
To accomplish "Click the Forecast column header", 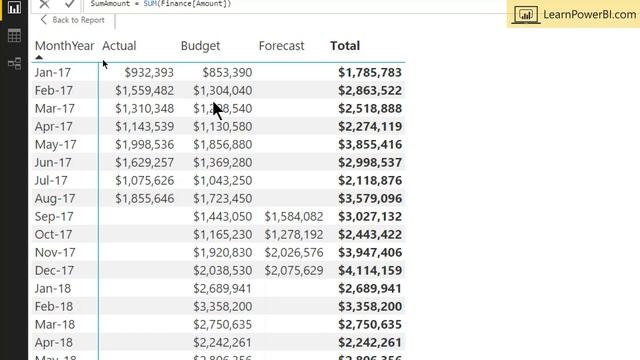I will (281, 46).
